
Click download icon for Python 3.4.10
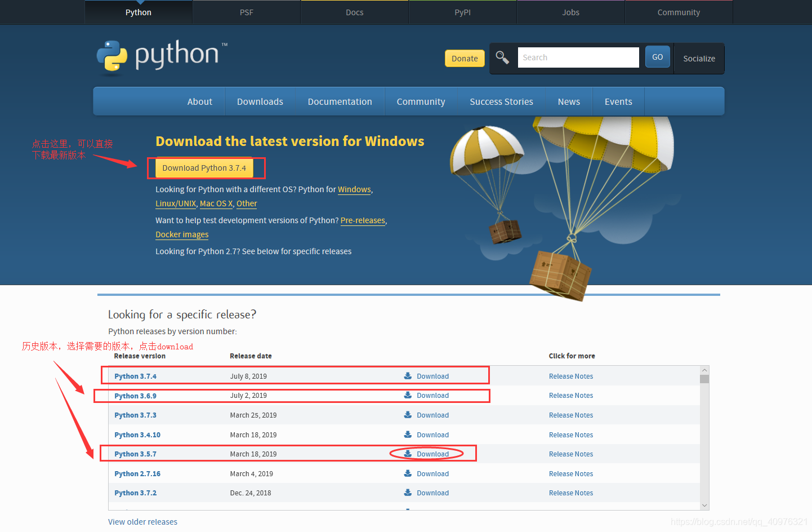coord(408,435)
